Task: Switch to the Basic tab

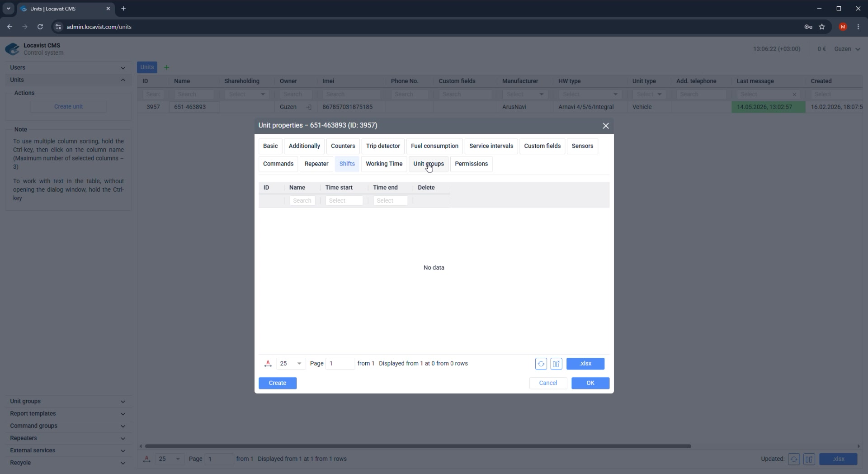Action: 270,146
